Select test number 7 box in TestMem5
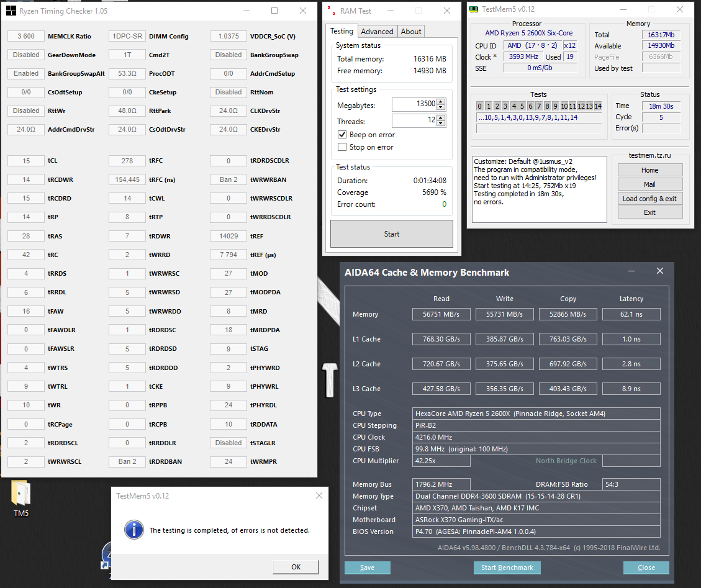This screenshot has width=701, height=588. 539,106
